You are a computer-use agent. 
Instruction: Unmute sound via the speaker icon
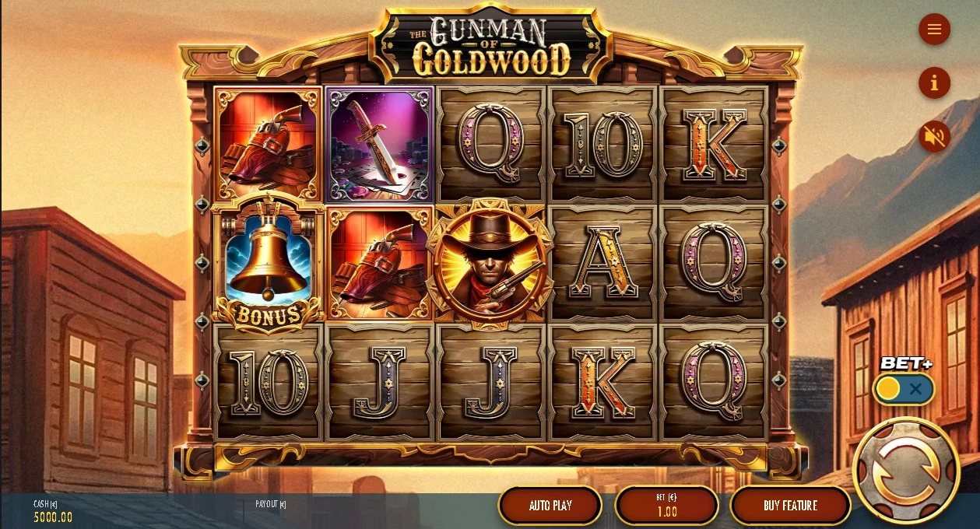[934, 137]
